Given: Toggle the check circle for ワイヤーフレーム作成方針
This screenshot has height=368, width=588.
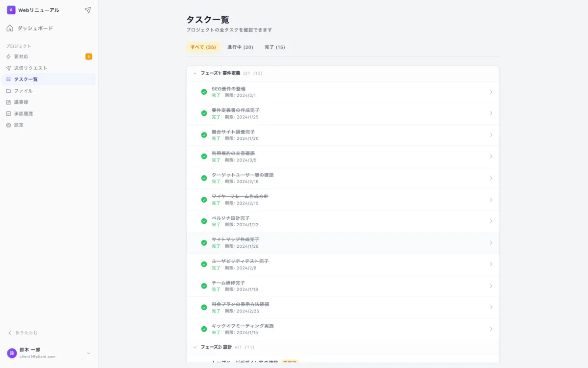Looking at the screenshot, I should [x=204, y=200].
